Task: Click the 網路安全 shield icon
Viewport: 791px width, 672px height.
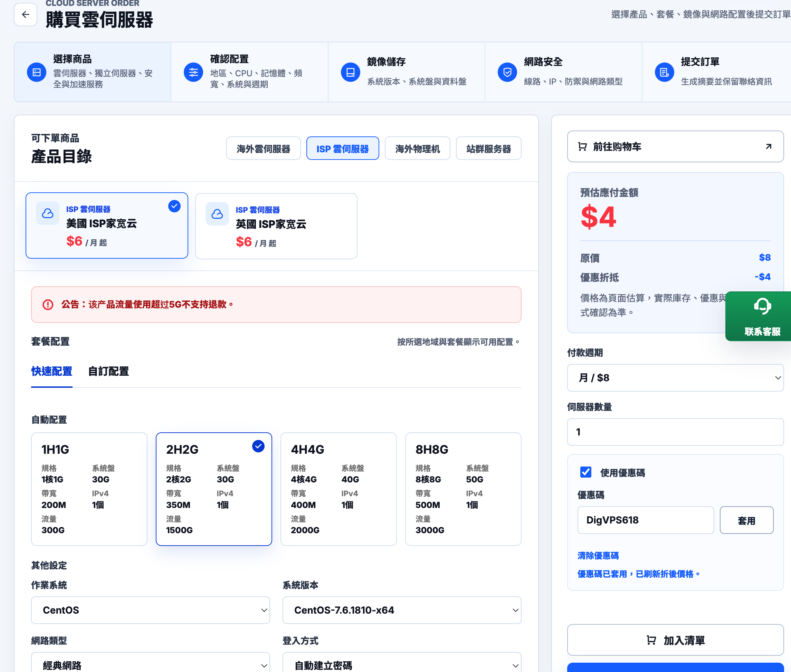Action: (507, 72)
